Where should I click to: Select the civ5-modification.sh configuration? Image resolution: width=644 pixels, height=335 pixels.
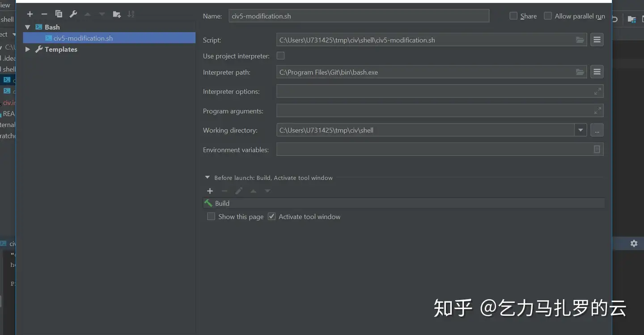(83, 38)
